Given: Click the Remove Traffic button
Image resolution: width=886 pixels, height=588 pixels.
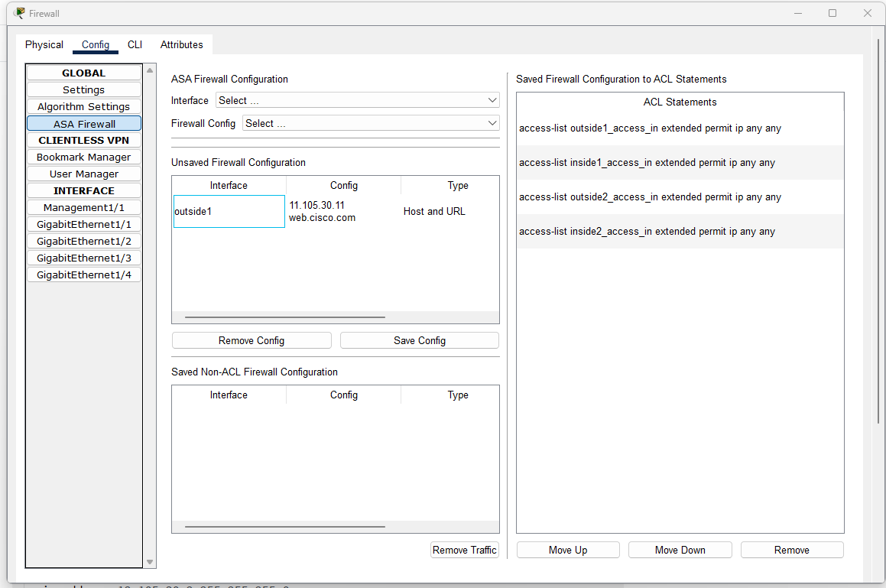Looking at the screenshot, I should (x=464, y=550).
